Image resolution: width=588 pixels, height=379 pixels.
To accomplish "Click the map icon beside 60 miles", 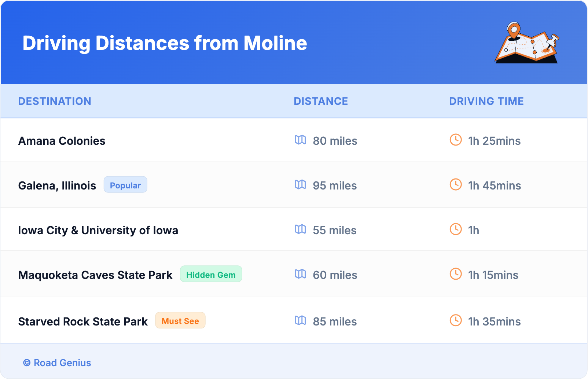I will (x=300, y=274).
